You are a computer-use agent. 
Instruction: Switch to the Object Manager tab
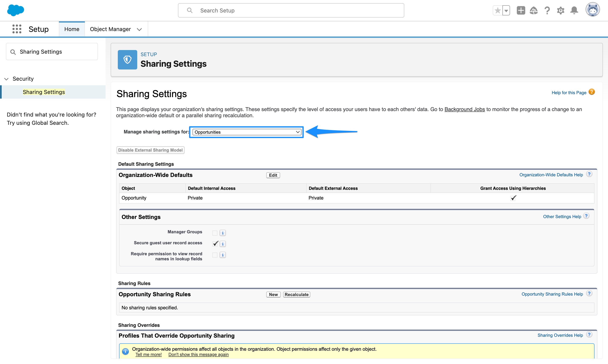coord(110,29)
